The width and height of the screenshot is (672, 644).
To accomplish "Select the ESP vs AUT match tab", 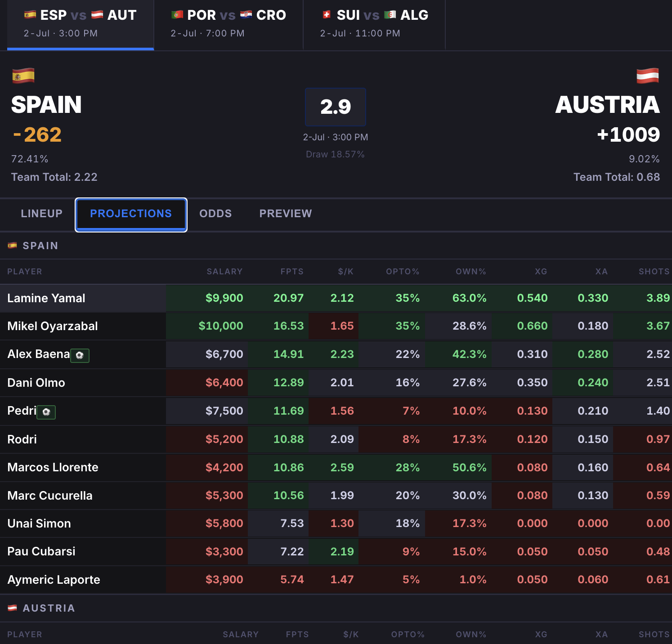I will click(x=81, y=24).
